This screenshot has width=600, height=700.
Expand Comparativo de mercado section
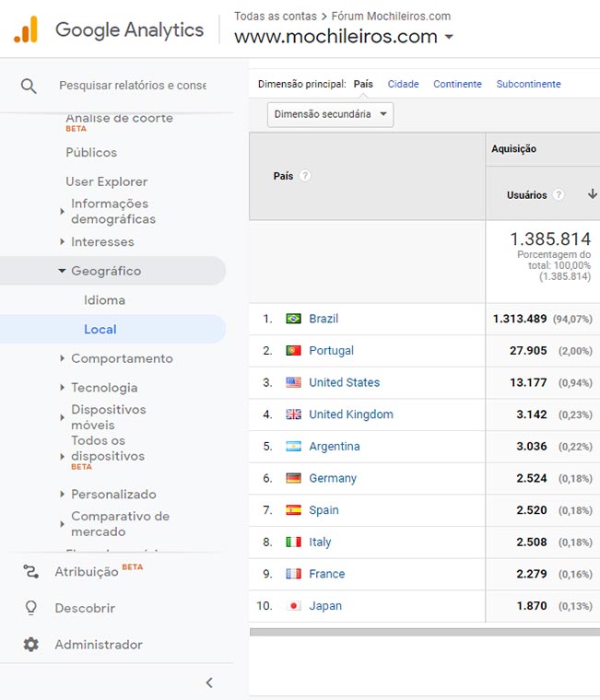[x=62, y=524]
